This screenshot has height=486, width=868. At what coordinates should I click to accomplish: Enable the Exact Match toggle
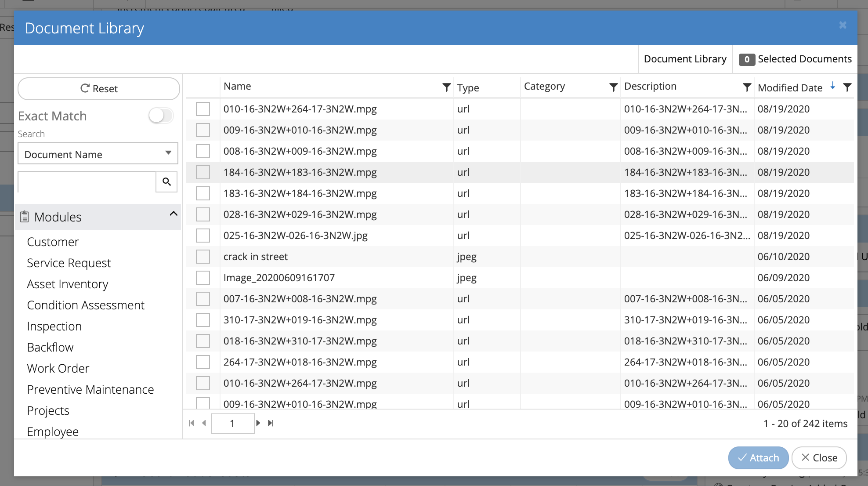tap(161, 116)
